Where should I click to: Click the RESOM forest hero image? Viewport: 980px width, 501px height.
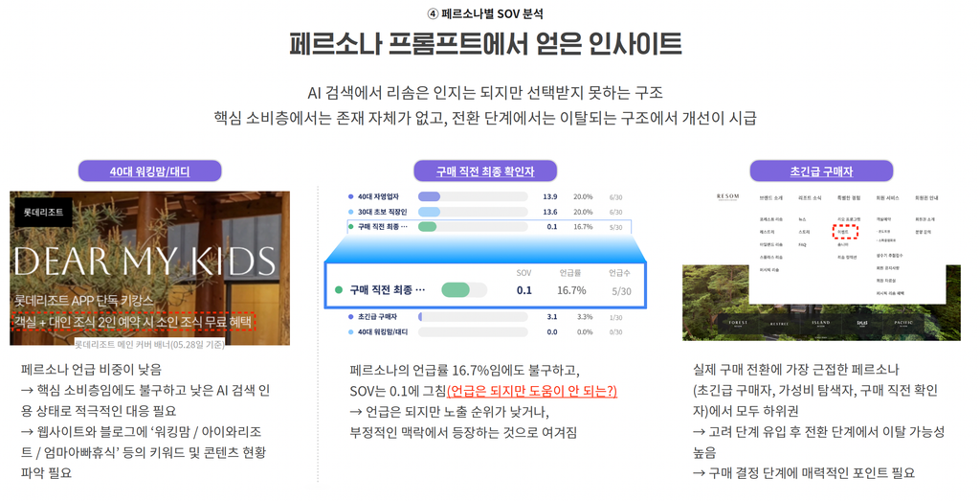coord(821,303)
